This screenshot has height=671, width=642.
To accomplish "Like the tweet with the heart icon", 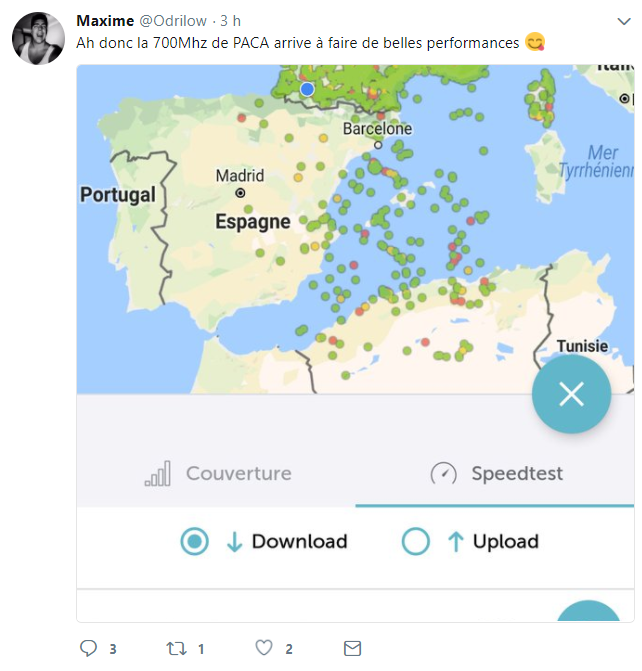I will click(264, 649).
